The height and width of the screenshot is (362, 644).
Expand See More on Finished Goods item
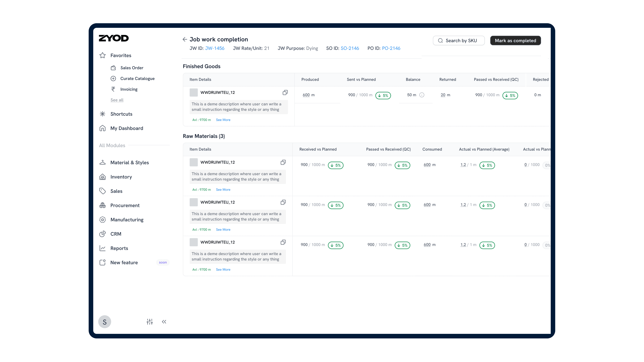tap(223, 120)
